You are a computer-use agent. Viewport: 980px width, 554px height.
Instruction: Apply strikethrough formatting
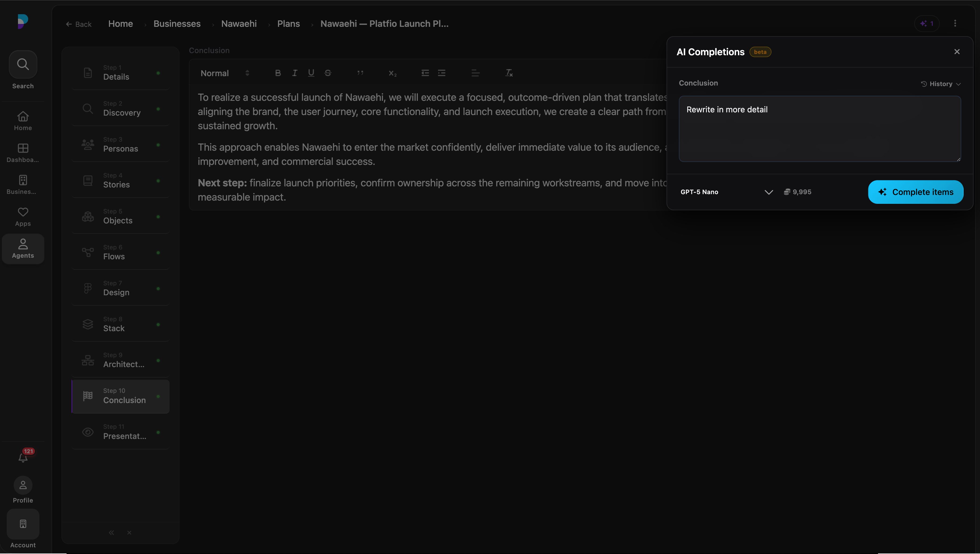[328, 73]
